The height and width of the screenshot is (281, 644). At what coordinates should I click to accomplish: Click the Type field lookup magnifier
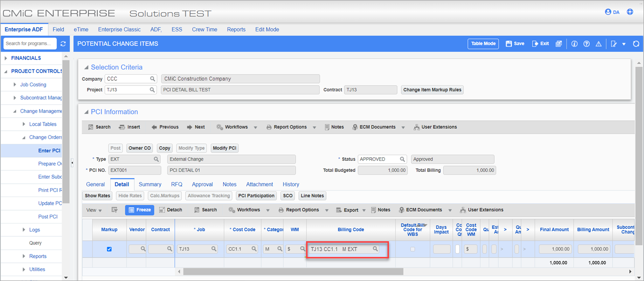156,159
